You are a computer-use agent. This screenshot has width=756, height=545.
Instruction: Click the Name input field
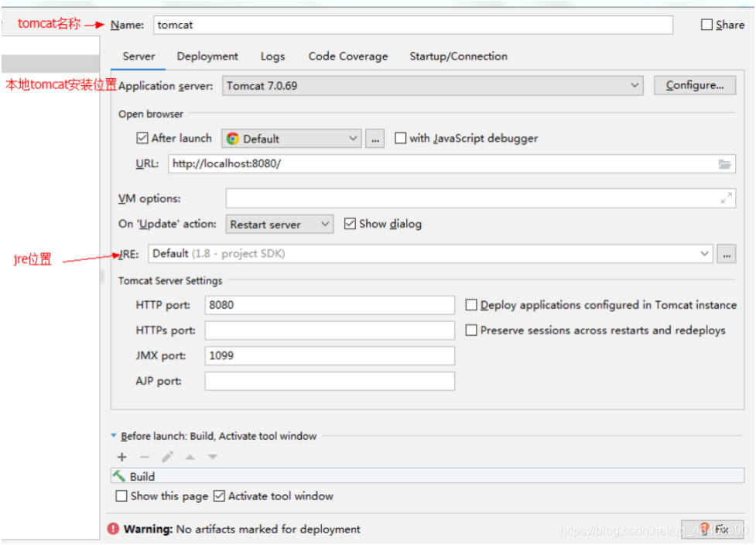[413, 25]
